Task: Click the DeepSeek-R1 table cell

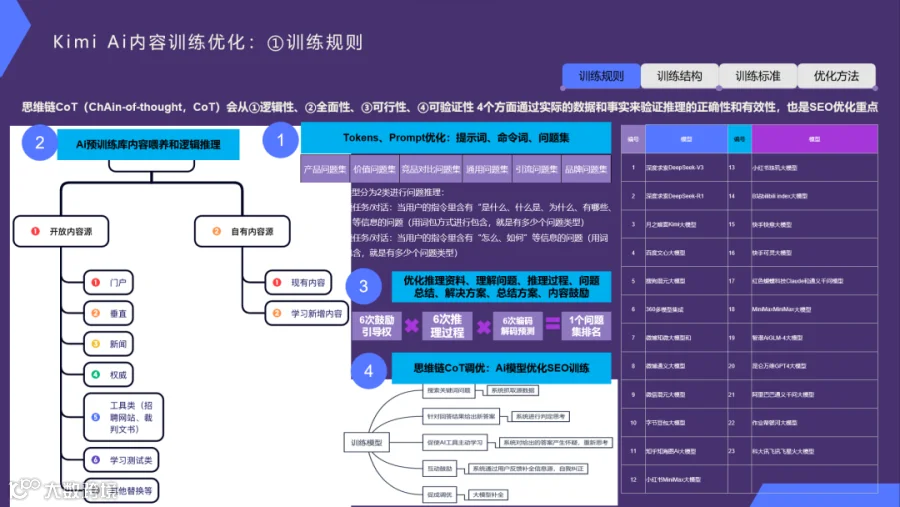Action: [686, 196]
